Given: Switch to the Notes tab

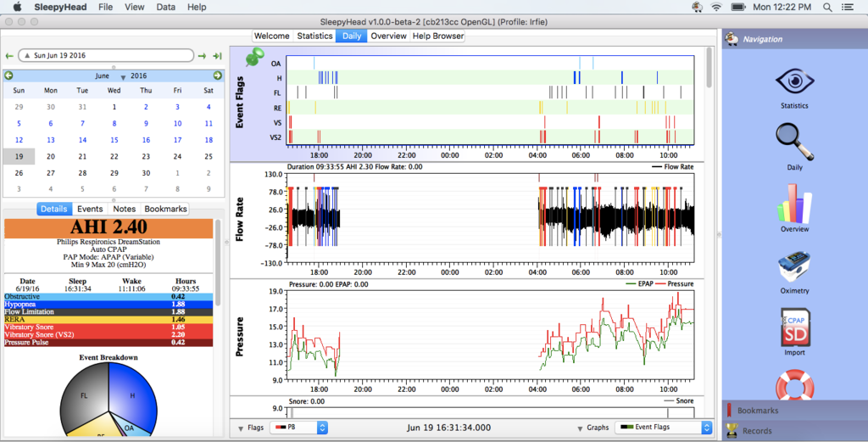Looking at the screenshot, I should [x=124, y=209].
